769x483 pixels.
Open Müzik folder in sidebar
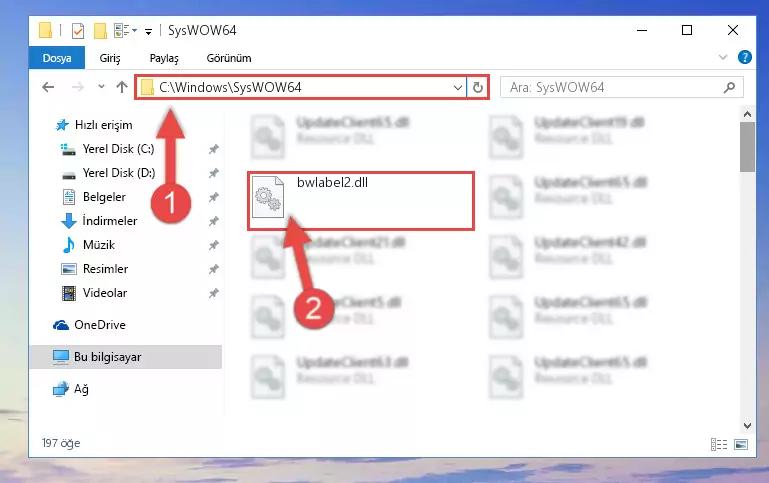[99, 245]
